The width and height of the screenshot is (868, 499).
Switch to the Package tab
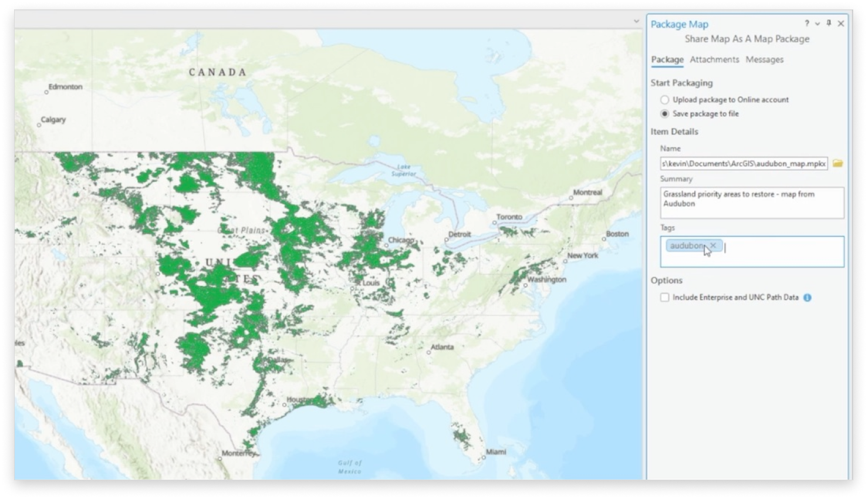tap(667, 59)
